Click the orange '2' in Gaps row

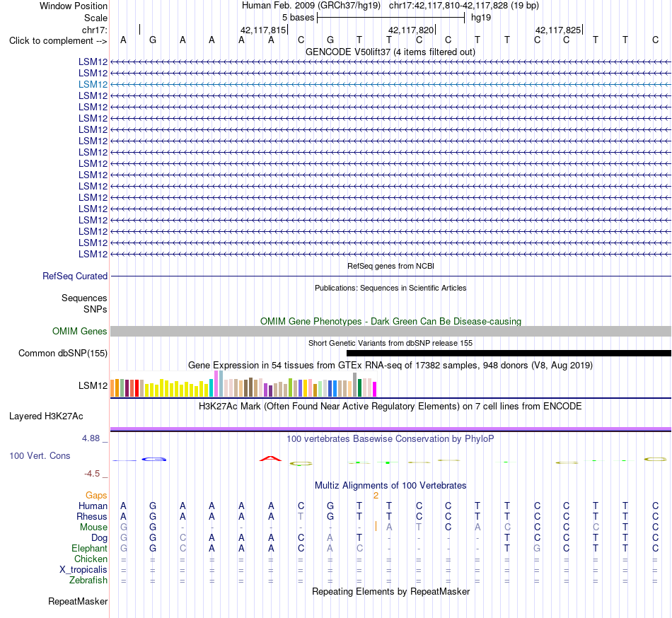coord(376,496)
